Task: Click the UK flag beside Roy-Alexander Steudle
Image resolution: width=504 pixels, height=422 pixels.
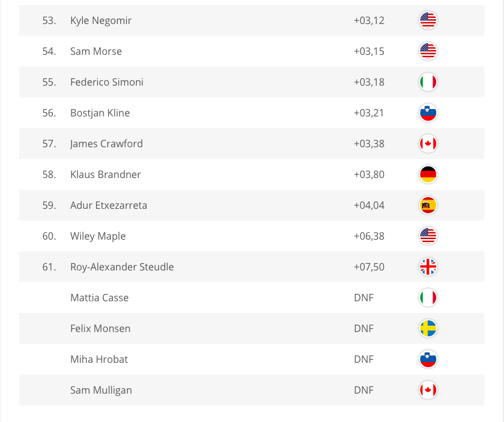Action: tap(428, 267)
